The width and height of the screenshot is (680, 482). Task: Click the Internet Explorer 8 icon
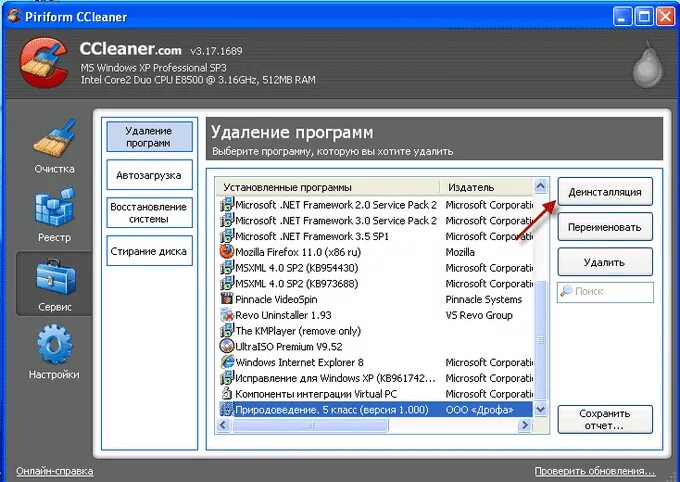click(226, 362)
